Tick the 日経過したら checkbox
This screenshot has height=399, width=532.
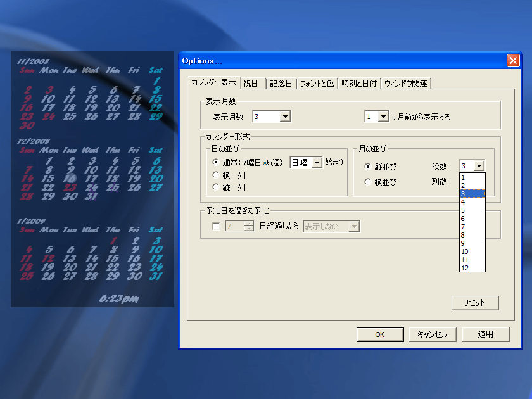coord(216,226)
